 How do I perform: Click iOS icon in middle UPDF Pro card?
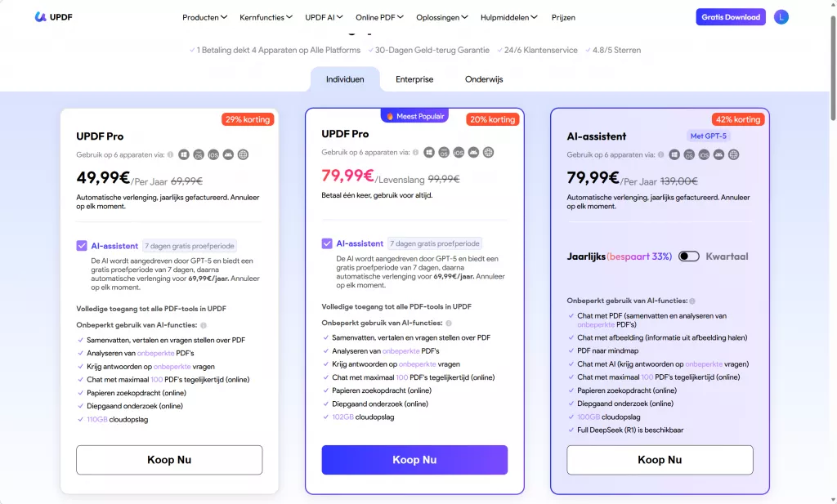tap(459, 152)
